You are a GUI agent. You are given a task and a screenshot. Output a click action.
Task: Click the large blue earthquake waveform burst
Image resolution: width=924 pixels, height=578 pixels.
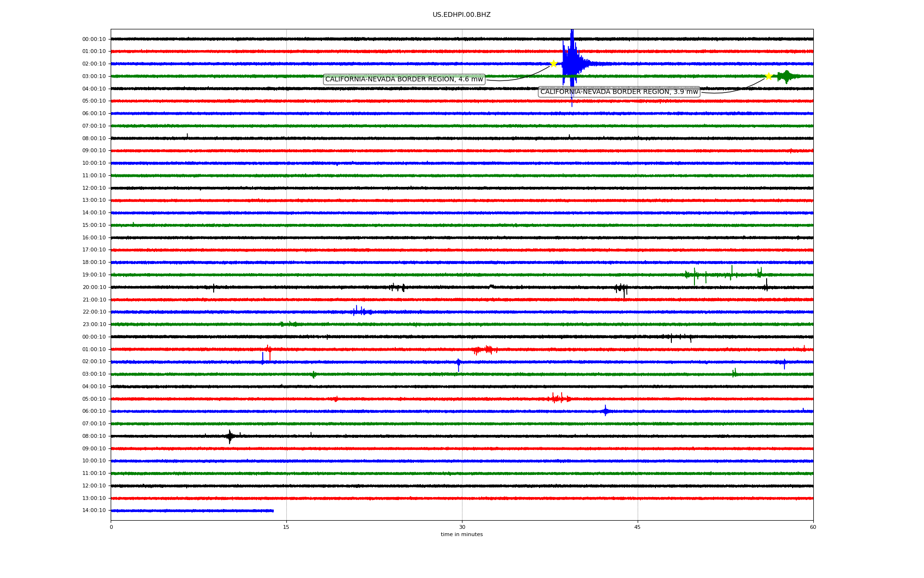(572, 64)
